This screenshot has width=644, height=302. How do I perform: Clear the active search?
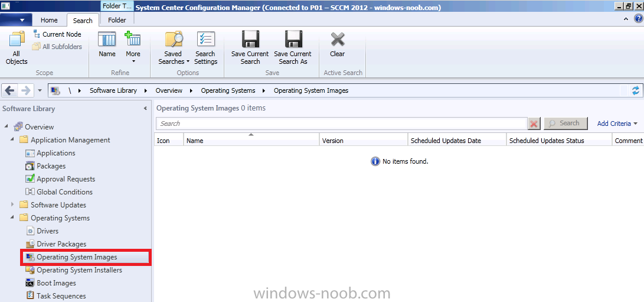click(x=338, y=44)
